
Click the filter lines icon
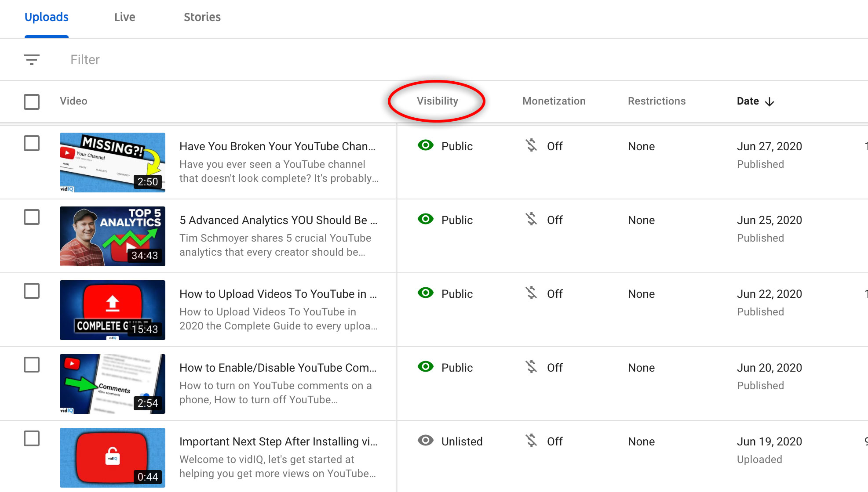(x=32, y=59)
